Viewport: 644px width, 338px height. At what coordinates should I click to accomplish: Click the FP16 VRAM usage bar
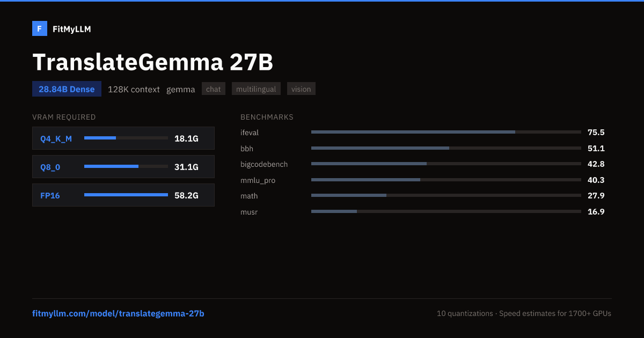click(126, 195)
